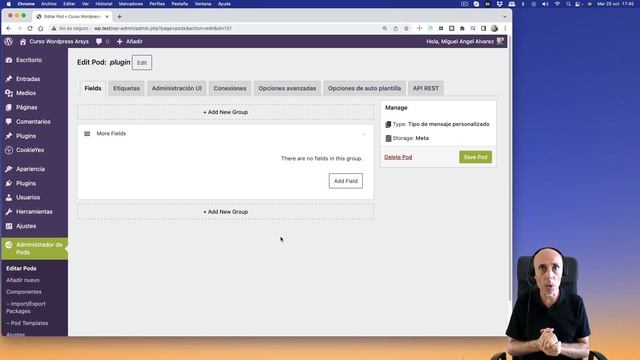Image resolution: width=640 pixels, height=360 pixels.
Task: Select Editar Pods submenu
Action: tap(21, 269)
